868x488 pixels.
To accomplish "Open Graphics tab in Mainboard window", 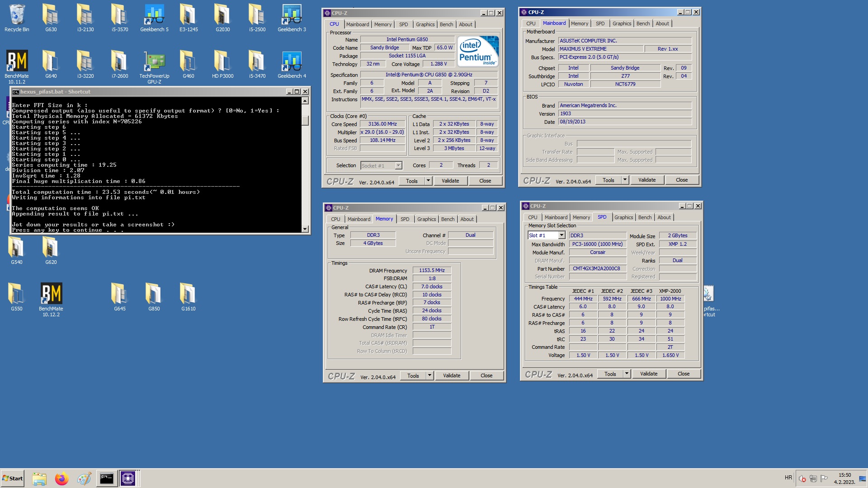I will point(622,23).
